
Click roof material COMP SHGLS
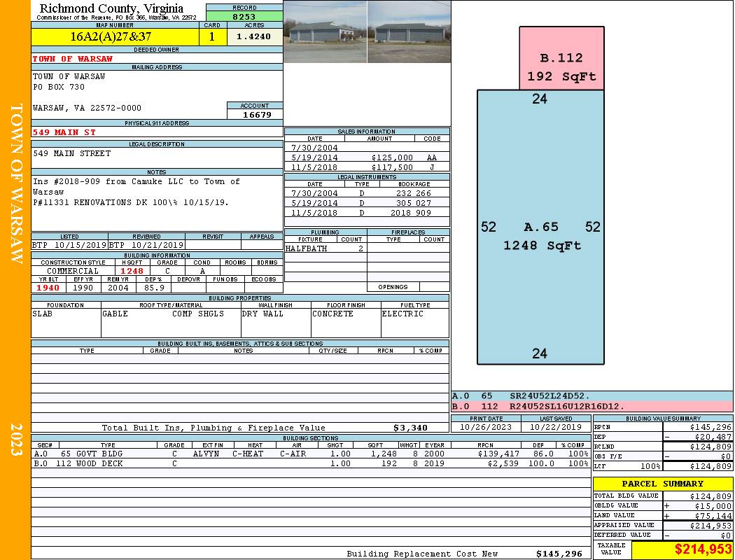click(198, 314)
